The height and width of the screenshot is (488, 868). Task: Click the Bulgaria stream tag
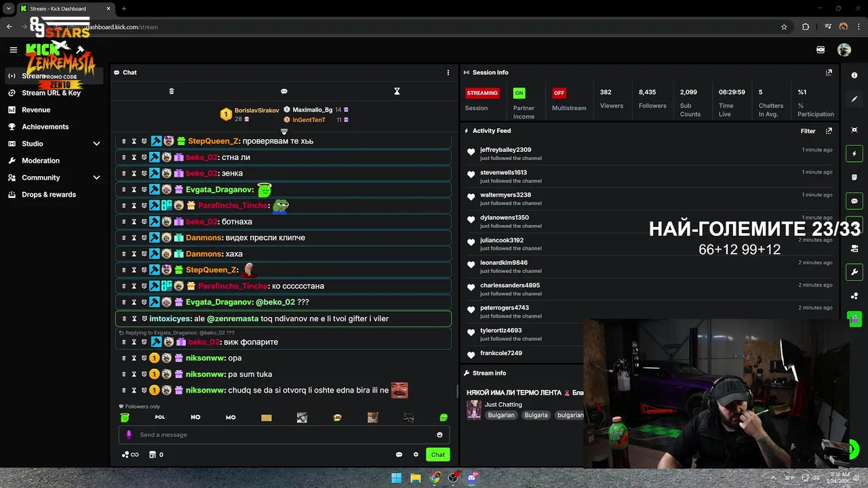pyautogui.click(x=536, y=415)
